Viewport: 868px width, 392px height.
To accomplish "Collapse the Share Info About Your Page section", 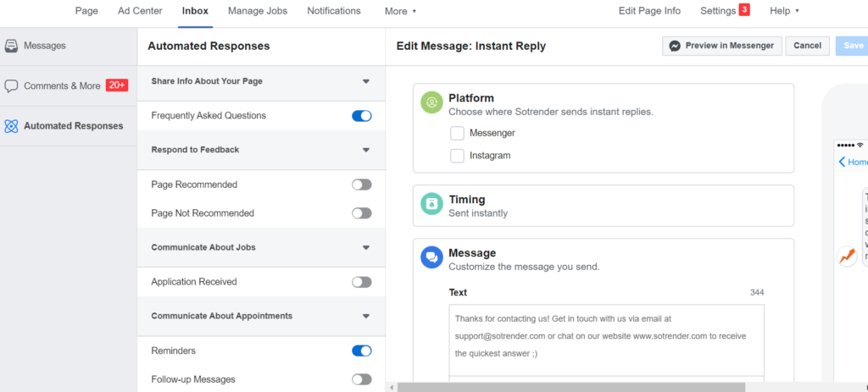I will point(366,82).
